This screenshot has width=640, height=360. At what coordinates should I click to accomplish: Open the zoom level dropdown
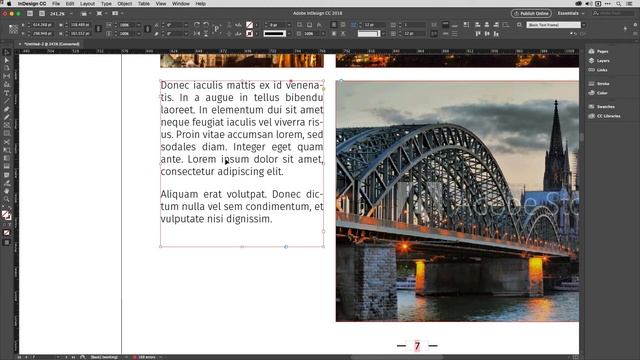pos(71,13)
